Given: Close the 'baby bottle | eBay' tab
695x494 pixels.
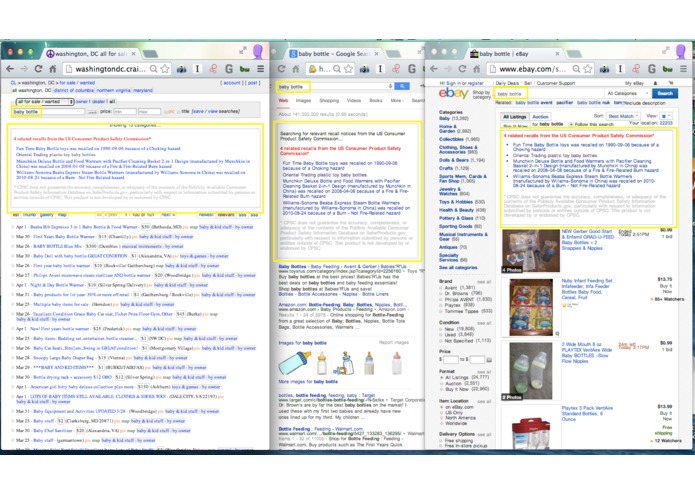Looking at the screenshot, I should 557,54.
